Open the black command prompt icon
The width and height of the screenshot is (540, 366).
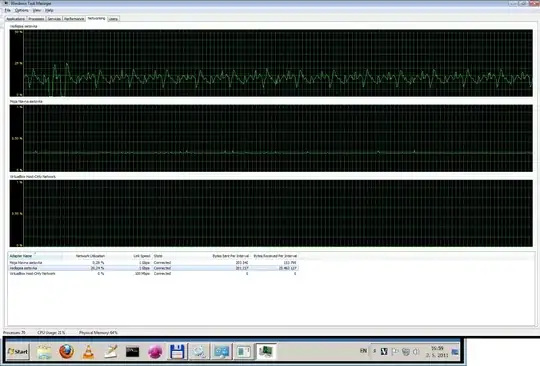click(133, 352)
